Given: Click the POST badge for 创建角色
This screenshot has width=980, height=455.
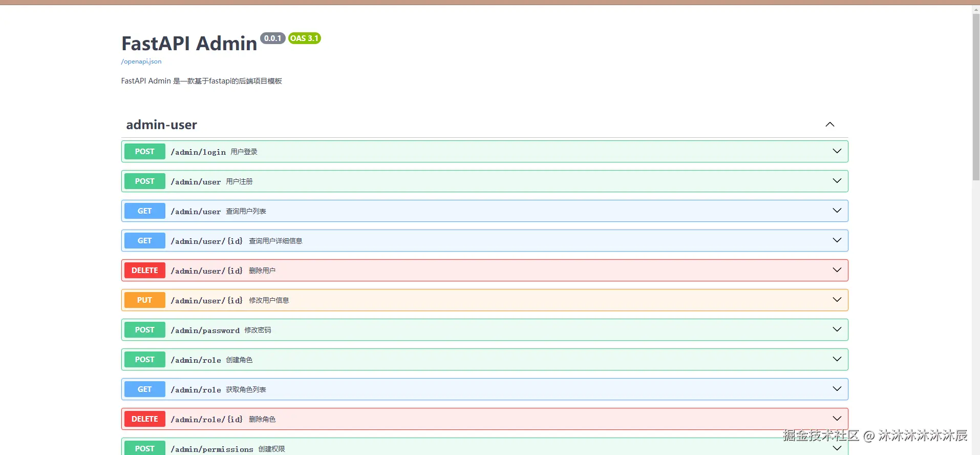Looking at the screenshot, I should [145, 360].
